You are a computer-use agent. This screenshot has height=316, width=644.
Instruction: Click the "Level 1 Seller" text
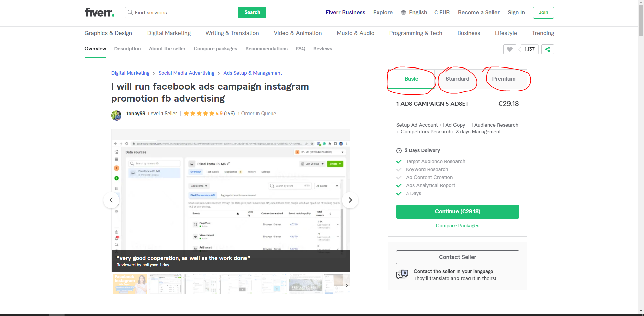[x=163, y=114]
